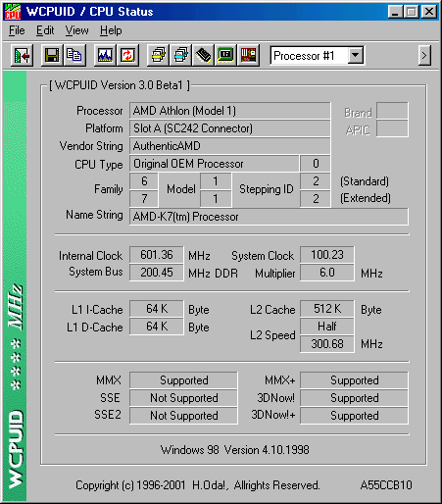Click the System Clock value 100.23
This screenshot has height=504, width=442.
point(327,255)
